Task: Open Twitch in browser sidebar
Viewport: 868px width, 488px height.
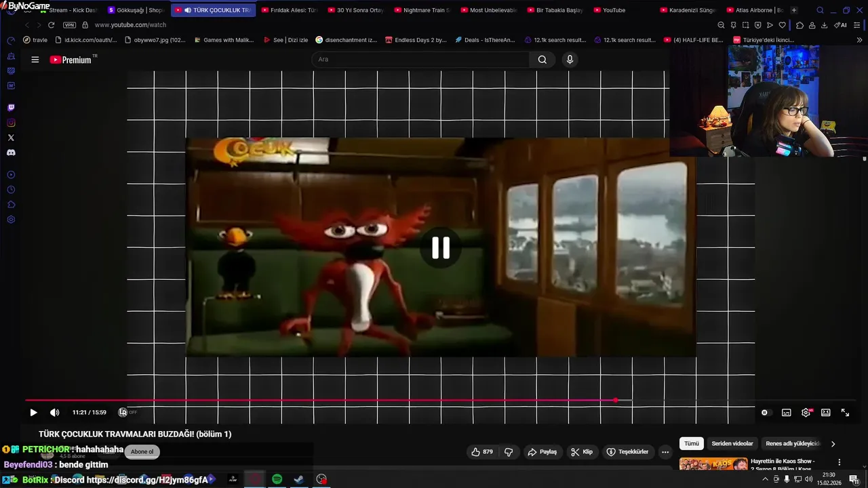Action: coord(11,108)
